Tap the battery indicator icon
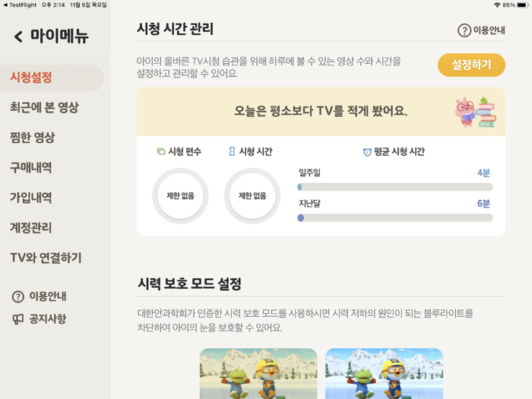This screenshot has height=399, width=532. (523, 5)
